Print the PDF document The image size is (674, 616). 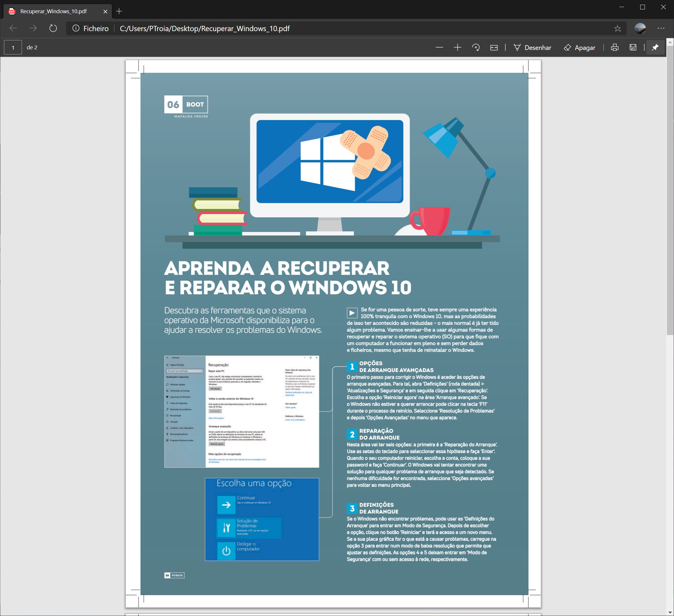[614, 48]
